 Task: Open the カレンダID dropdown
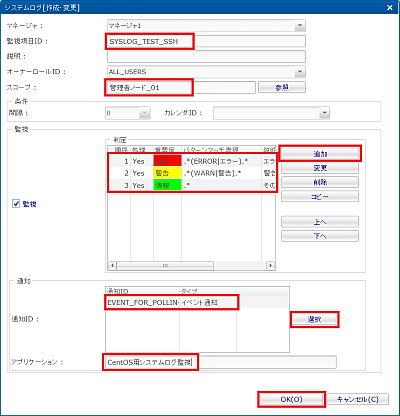[324, 113]
